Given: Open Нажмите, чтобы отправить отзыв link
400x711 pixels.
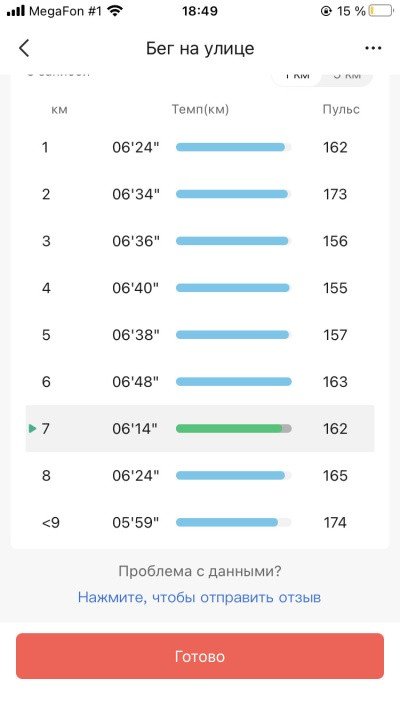Looking at the screenshot, I should click(200, 597).
